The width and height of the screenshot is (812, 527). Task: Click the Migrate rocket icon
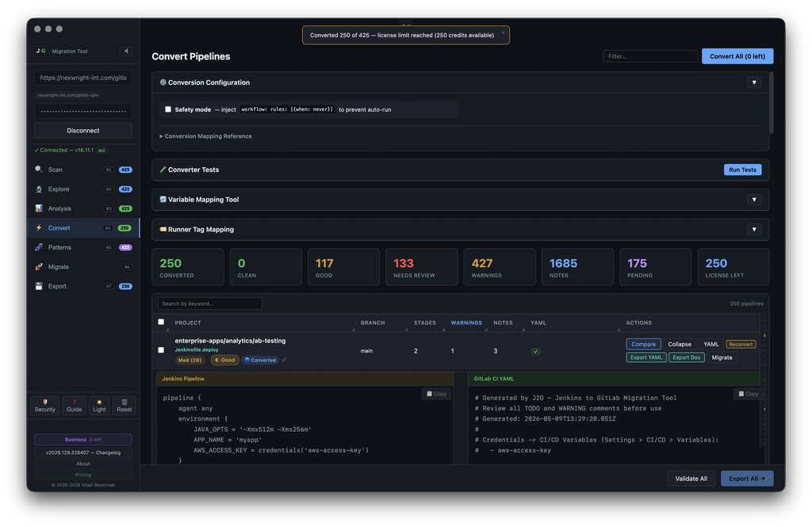click(39, 266)
